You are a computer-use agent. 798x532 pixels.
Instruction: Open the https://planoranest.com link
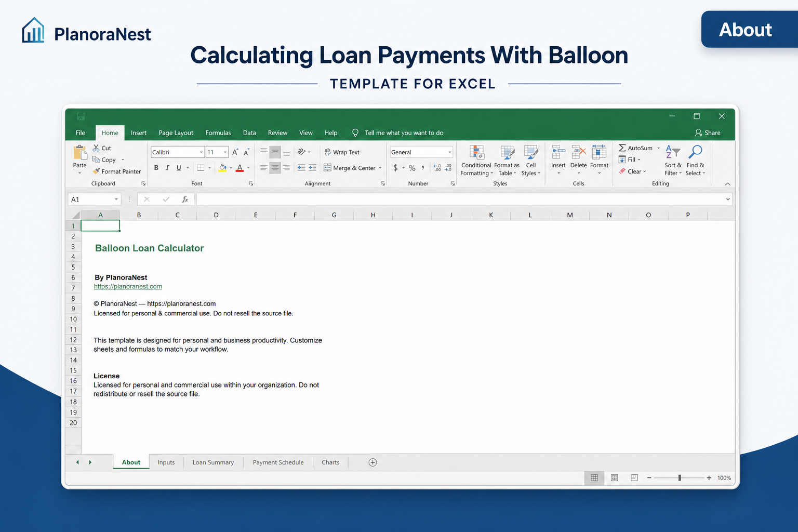[x=128, y=286]
